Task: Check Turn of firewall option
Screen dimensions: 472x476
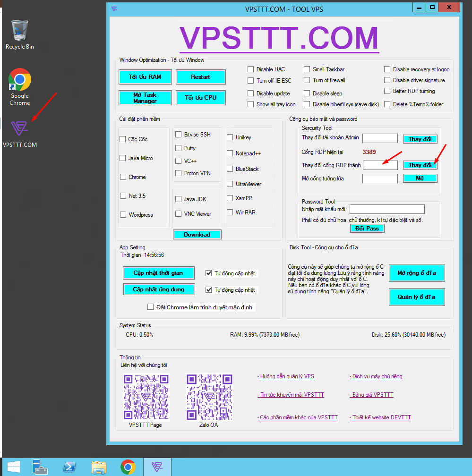Action: click(x=307, y=80)
